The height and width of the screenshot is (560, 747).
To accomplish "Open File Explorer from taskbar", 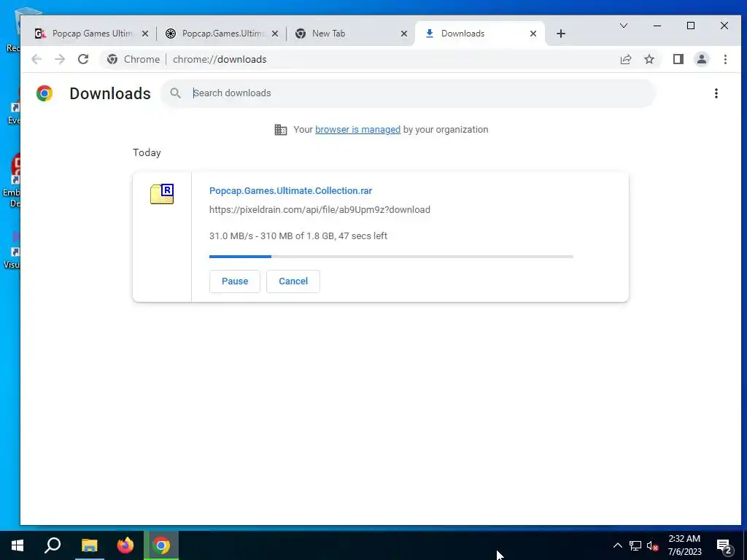I will 89,545.
